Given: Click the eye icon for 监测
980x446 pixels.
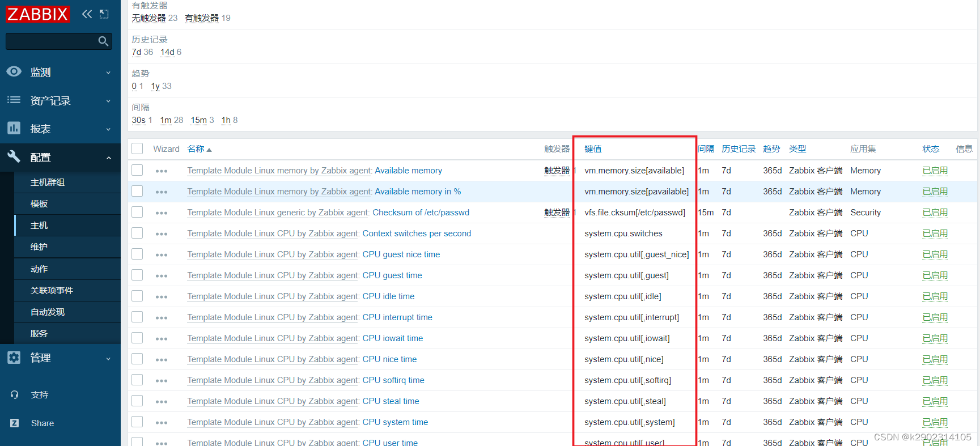Looking at the screenshot, I should 14,72.
